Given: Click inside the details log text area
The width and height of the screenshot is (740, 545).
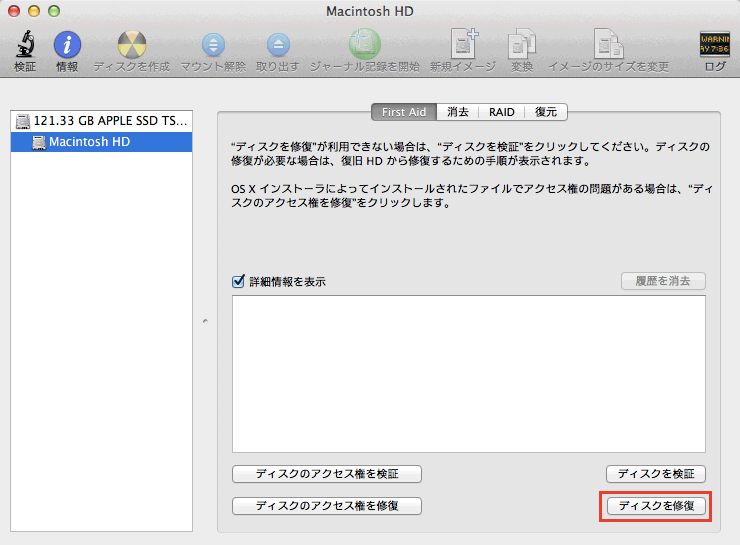Looking at the screenshot, I should (x=469, y=374).
